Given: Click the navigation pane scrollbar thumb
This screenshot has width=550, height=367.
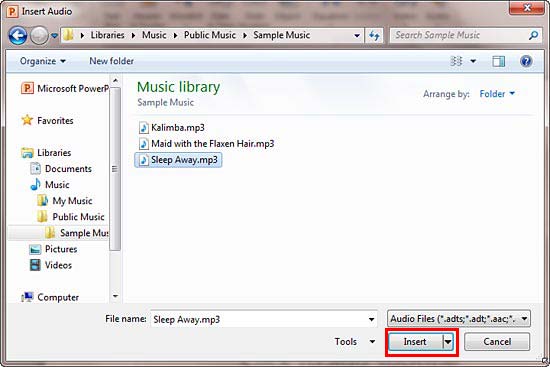Looking at the screenshot, I should (115, 169).
